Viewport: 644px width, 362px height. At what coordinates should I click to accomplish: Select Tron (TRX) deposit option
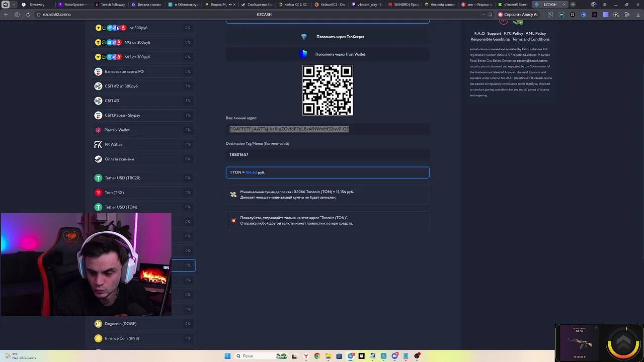143,193
